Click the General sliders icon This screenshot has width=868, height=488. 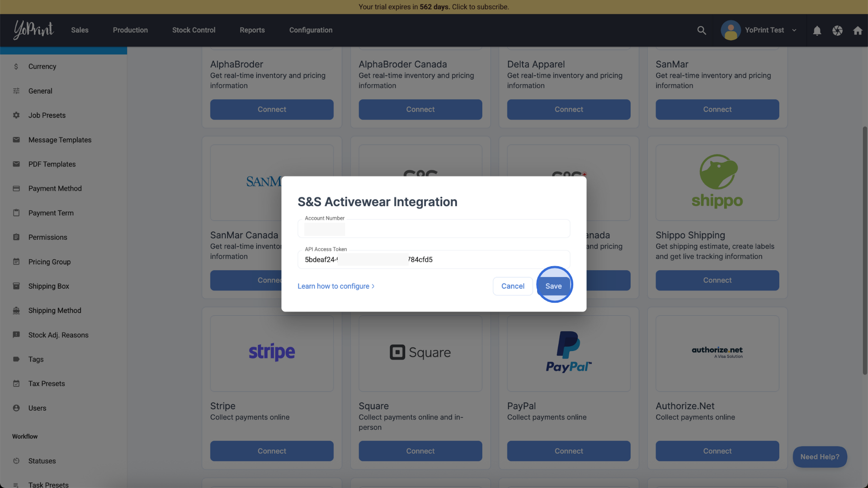click(16, 91)
